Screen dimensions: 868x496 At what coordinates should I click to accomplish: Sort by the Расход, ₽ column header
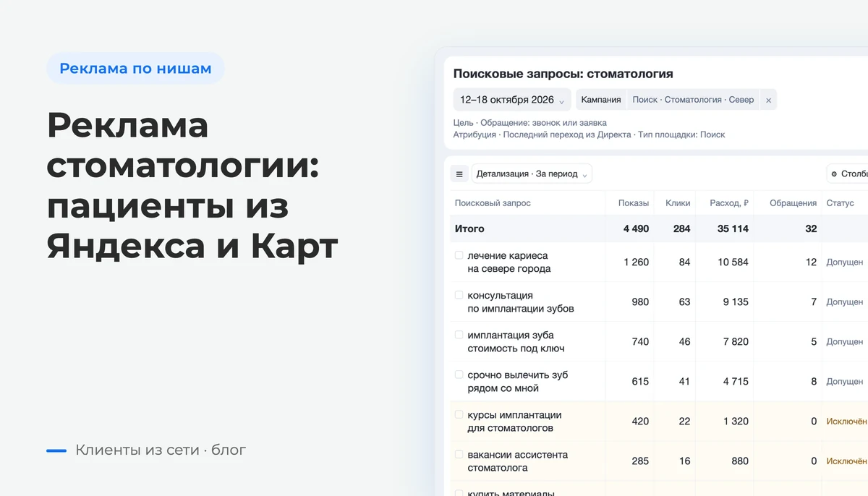point(729,203)
